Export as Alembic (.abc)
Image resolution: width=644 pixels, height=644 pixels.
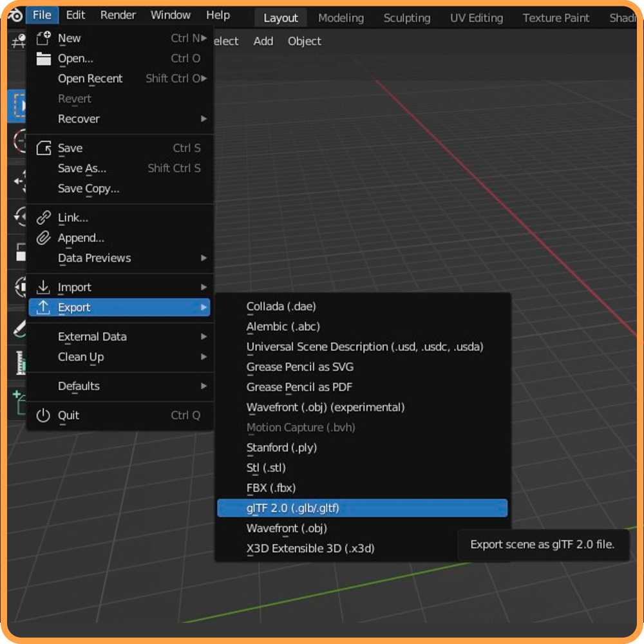(x=362, y=327)
